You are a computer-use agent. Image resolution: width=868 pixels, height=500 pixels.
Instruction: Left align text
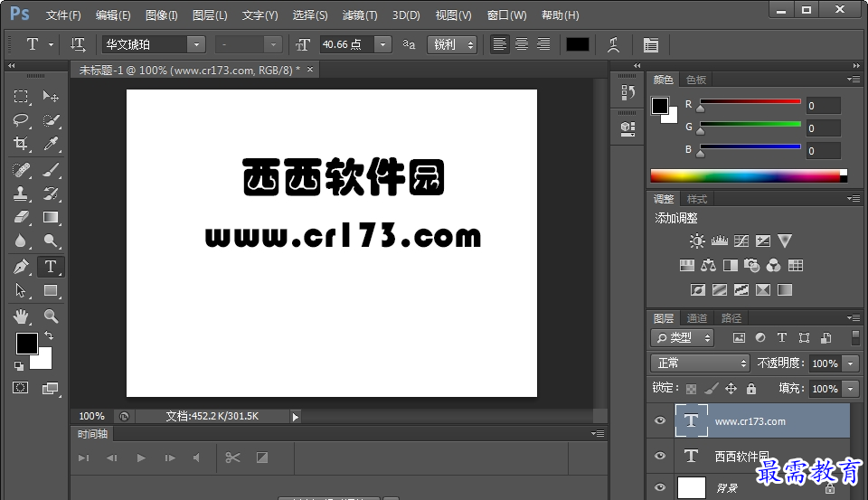point(499,44)
